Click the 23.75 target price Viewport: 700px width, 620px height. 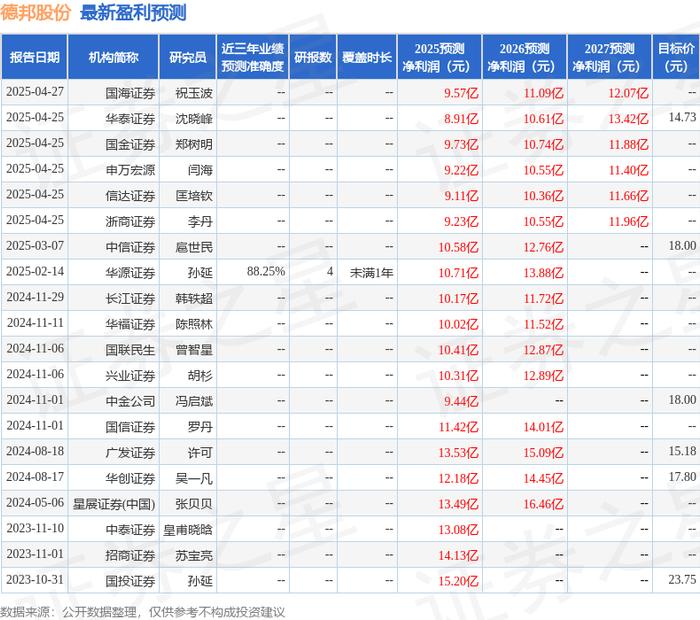pos(683,579)
